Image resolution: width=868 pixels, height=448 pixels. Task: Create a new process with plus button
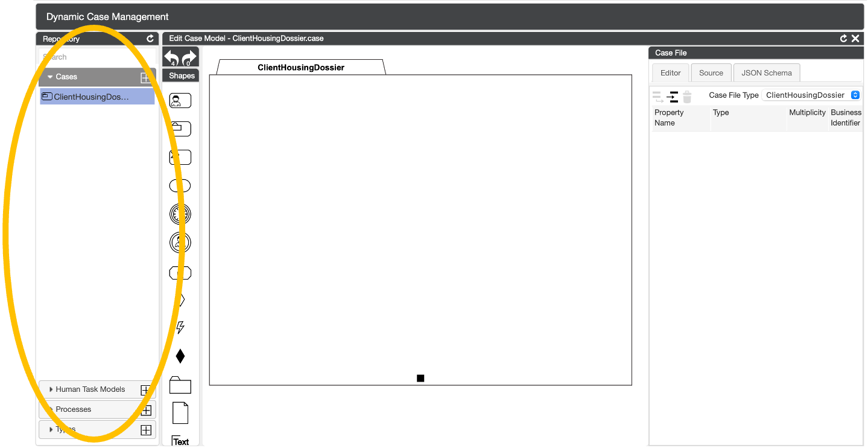click(x=145, y=411)
